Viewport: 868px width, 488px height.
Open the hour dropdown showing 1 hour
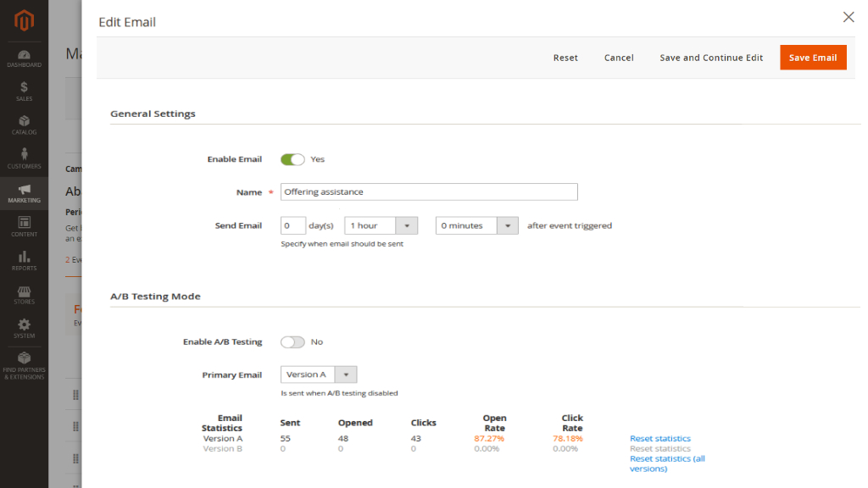coord(381,225)
